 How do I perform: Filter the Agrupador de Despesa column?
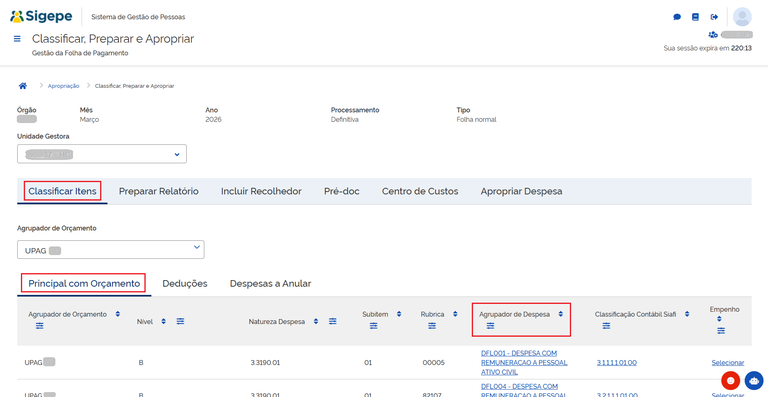pyautogui.click(x=490, y=326)
